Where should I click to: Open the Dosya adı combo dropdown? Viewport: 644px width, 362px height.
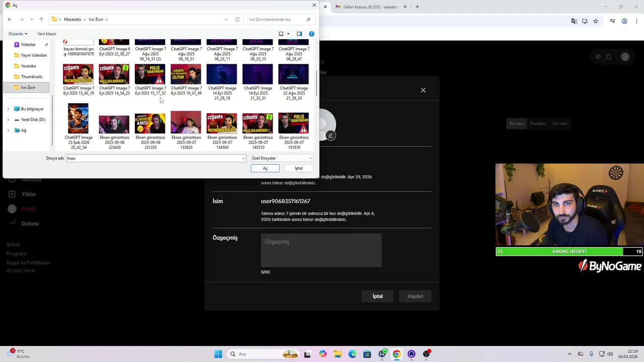[x=244, y=158]
